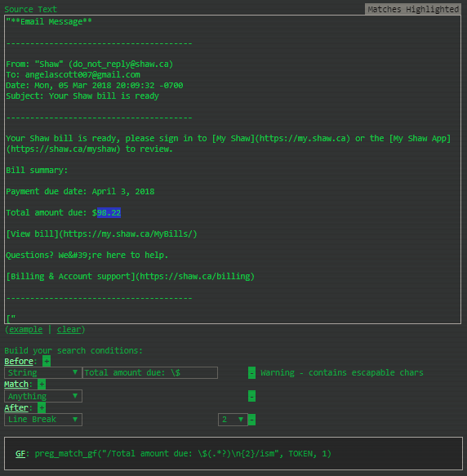Open the After help link
Screen dimensions: 467x476
16,407
